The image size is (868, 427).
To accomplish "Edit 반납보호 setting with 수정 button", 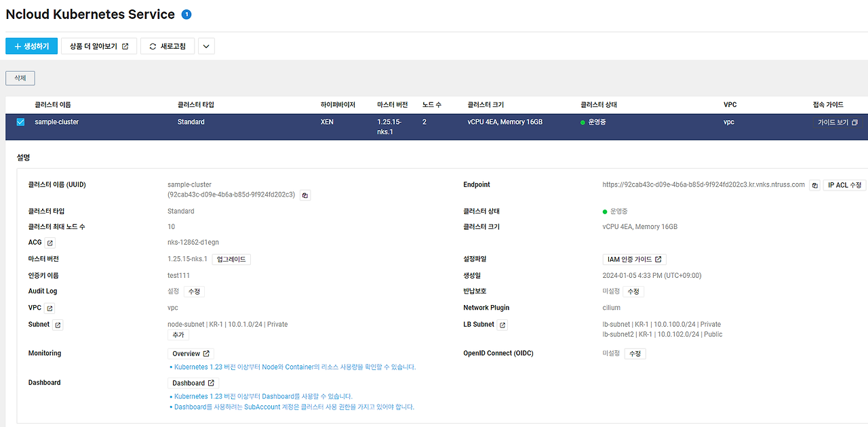I will coord(633,291).
